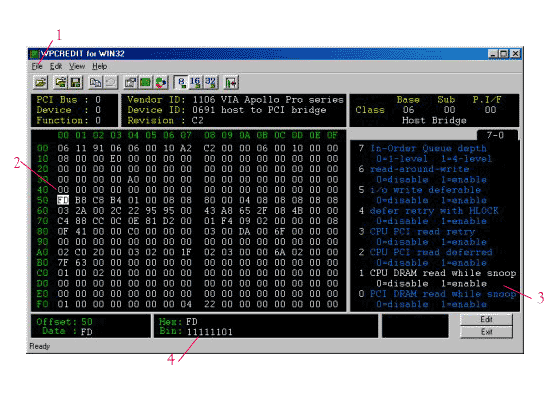Image resolution: width=550 pixels, height=400 pixels.
Task: Click the colorful refresh toolbar icon
Action: (x=161, y=83)
